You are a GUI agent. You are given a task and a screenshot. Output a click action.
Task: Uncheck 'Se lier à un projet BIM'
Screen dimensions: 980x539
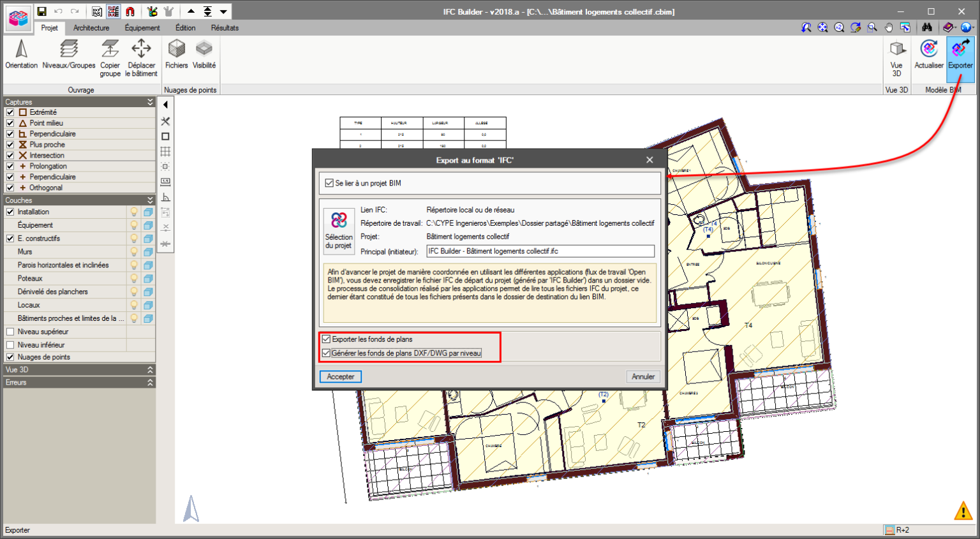329,183
